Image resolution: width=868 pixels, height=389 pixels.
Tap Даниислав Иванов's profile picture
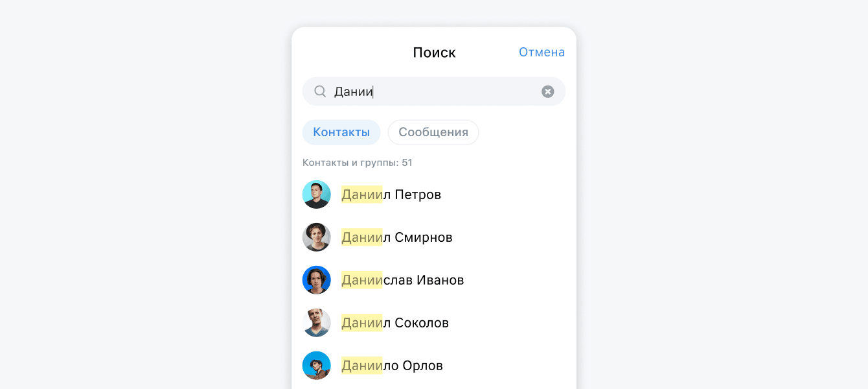point(317,280)
